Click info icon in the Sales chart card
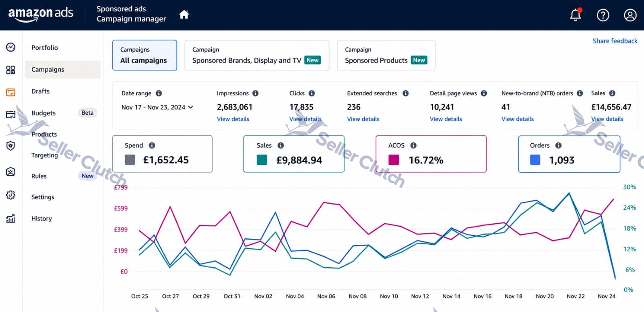 (281, 145)
